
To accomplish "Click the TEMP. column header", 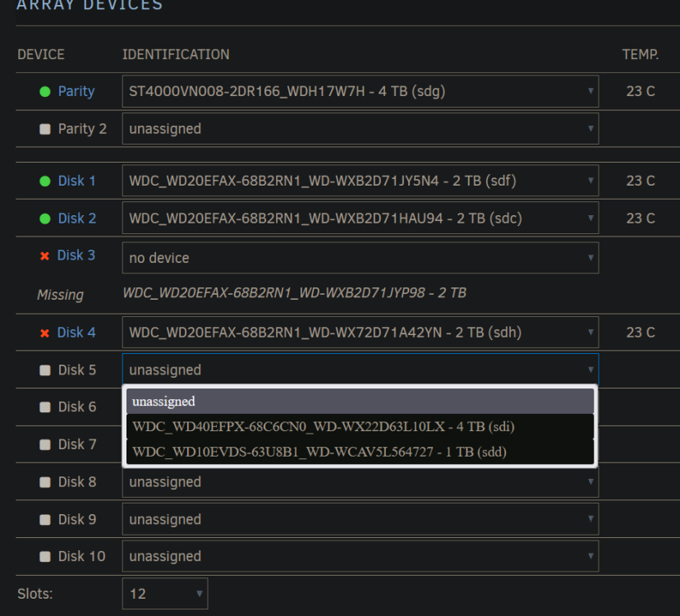I will (640, 54).
